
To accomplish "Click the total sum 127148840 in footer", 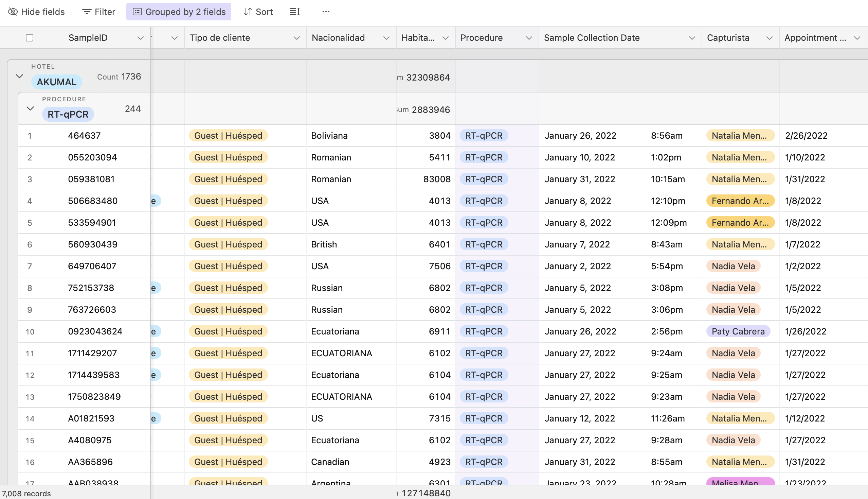I will pyautogui.click(x=426, y=493).
